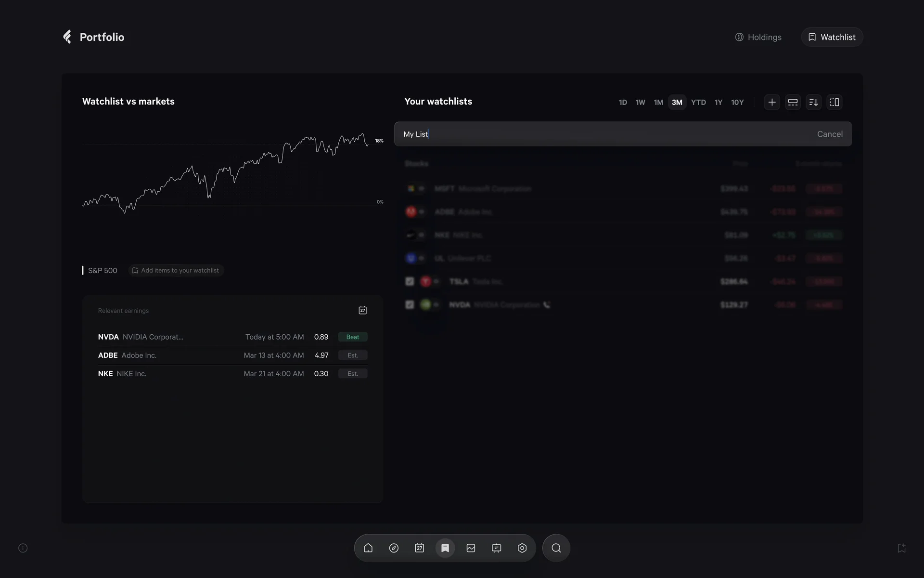Cancel the new watchlist name entry
924x578 pixels.
[x=829, y=134]
